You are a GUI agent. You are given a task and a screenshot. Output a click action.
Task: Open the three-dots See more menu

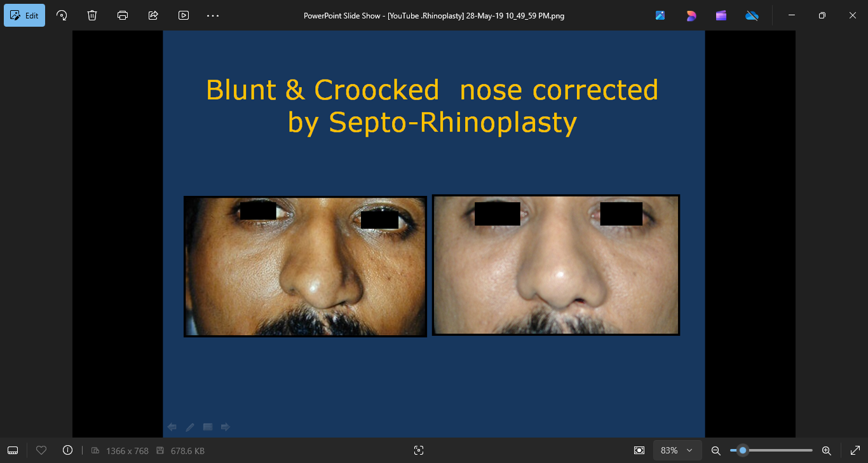click(x=213, y=15)
